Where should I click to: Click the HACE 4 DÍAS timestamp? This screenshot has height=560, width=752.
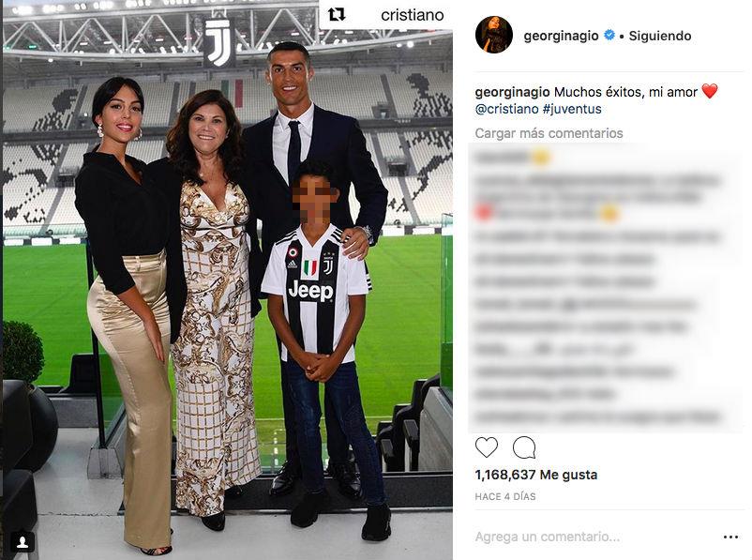pyautogui.click(x=505, y=496)
